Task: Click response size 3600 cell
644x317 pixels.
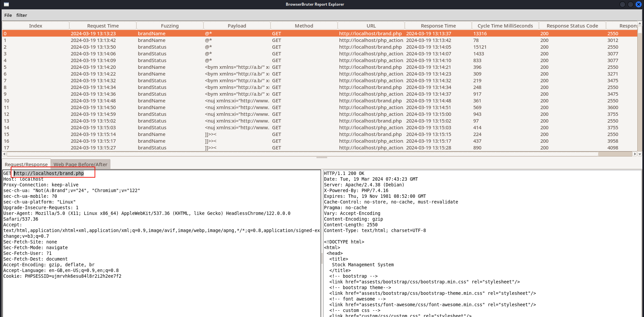Action: [613, 107]
